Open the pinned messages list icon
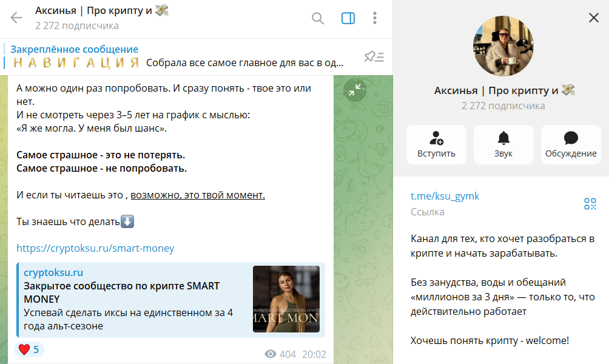609x364 pixels. pos(374,57)
